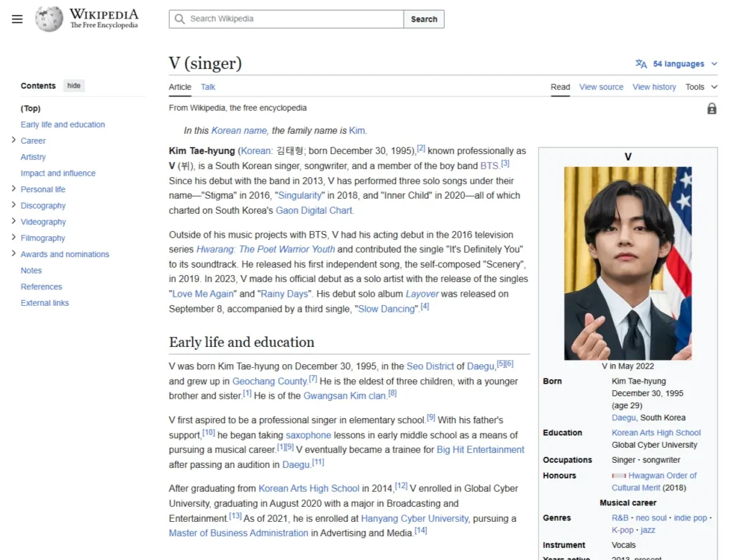737x560 pixels.
Task: Click the page protection padlock icon
Action: (x=711, y=108)
